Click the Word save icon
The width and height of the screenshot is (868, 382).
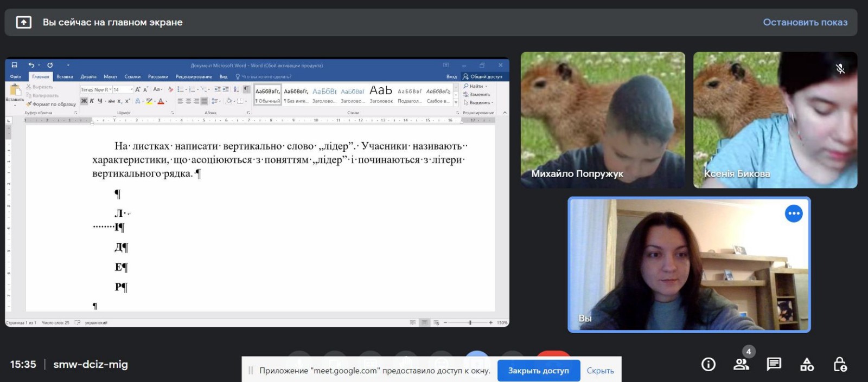pyautogui.click(x=15, y=65)
